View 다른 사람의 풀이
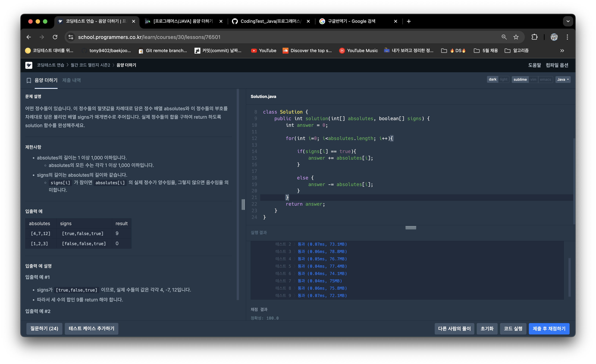Viewport: 596px width, 364px height. pyautogui.click(x=454, y=328)
